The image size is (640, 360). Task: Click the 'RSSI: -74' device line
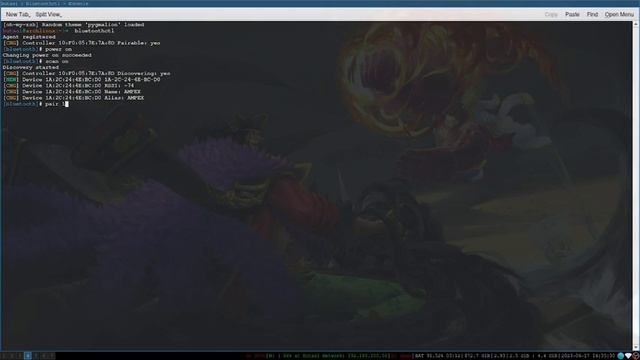coord(68,86)
